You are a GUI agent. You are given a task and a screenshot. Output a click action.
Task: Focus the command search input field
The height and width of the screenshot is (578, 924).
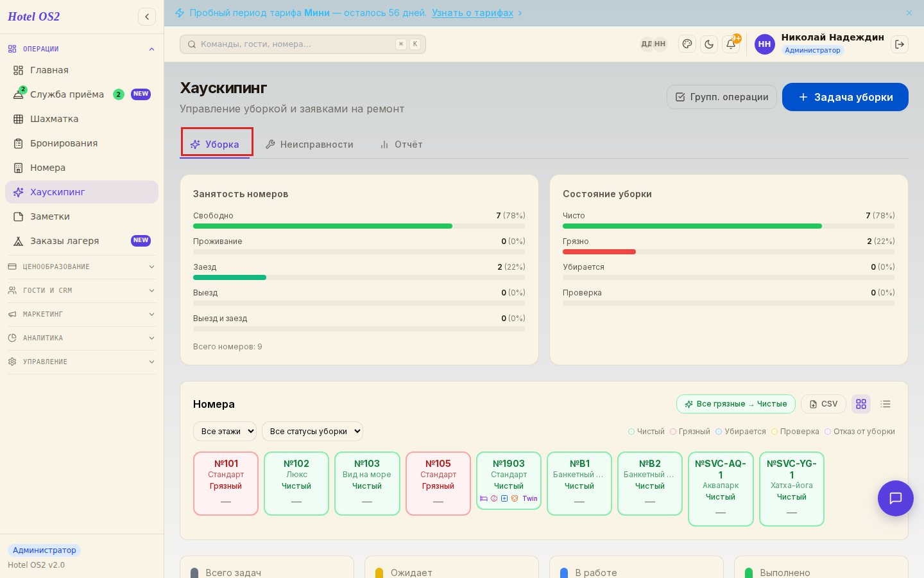[303, 44]
